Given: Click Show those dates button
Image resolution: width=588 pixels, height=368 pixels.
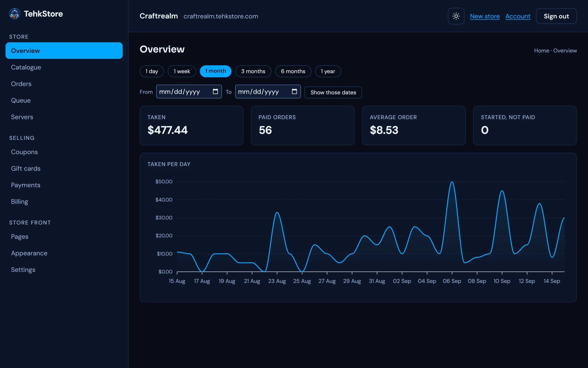Looking at the screenshot, I should tap(333, 92).
